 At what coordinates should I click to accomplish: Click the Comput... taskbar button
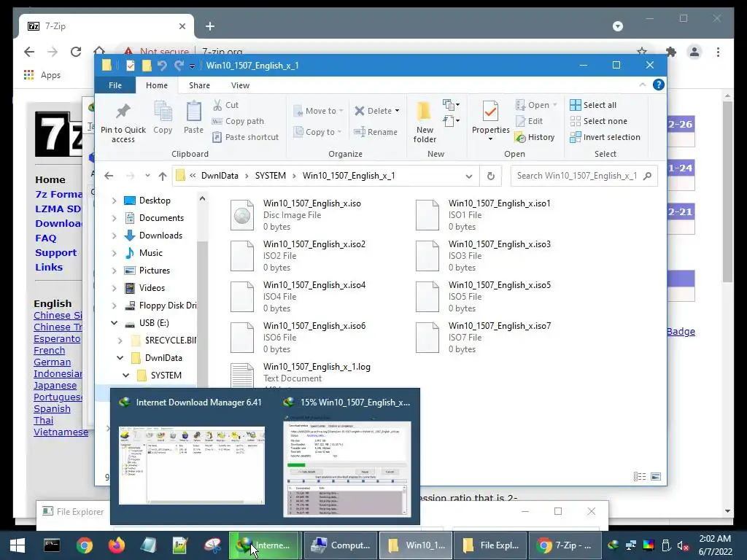340,545
